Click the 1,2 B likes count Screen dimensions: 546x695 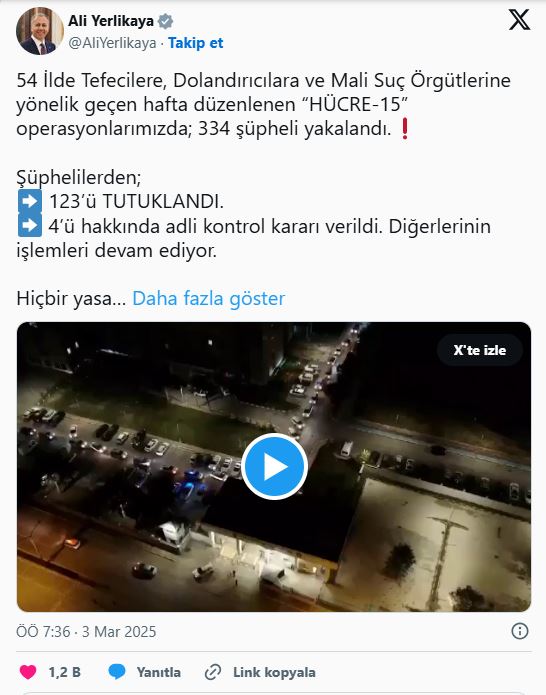65,672
